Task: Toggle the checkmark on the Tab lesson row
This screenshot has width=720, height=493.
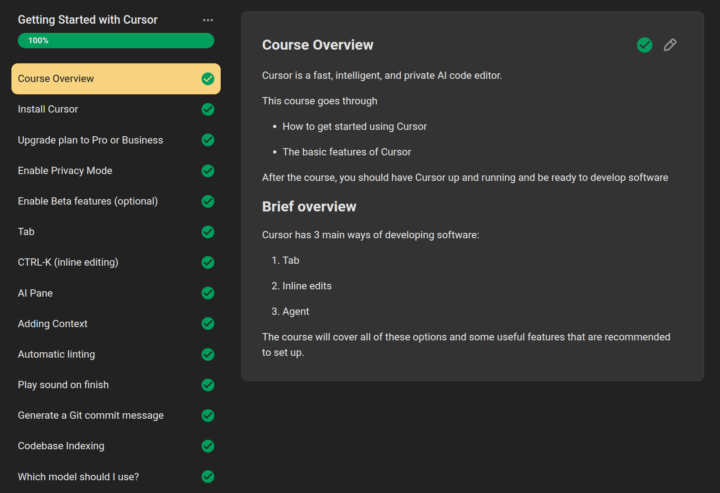Action: 208,232
